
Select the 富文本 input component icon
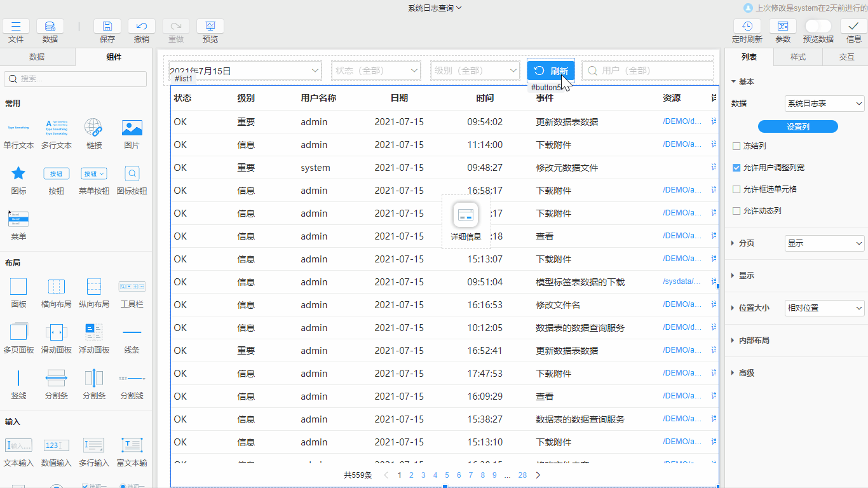[132, 446]
